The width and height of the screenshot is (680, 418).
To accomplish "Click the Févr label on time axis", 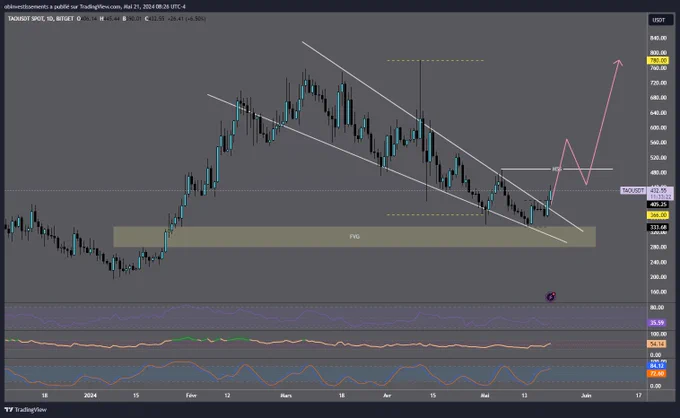I will click(x=191, y=395).
